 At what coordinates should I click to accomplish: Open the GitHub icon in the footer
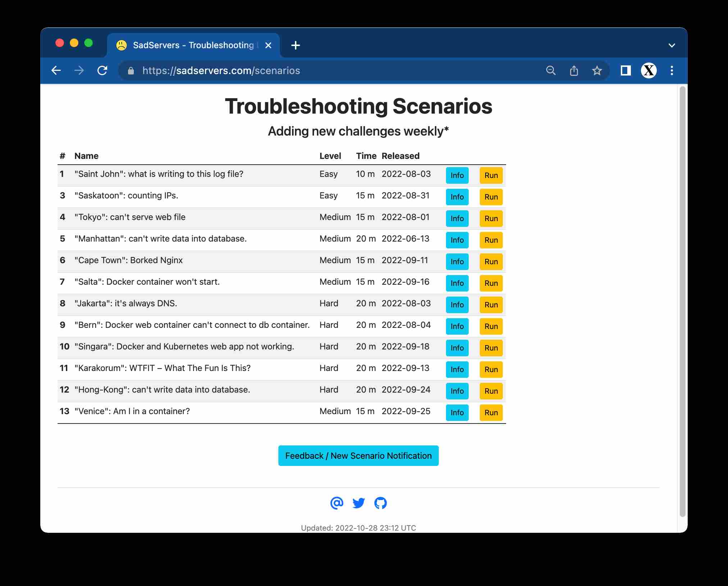tap(381, 503)
